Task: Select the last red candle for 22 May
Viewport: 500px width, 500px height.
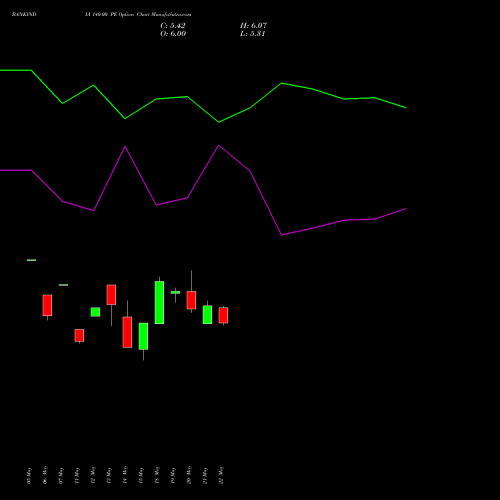Action: tap(223, 315)
